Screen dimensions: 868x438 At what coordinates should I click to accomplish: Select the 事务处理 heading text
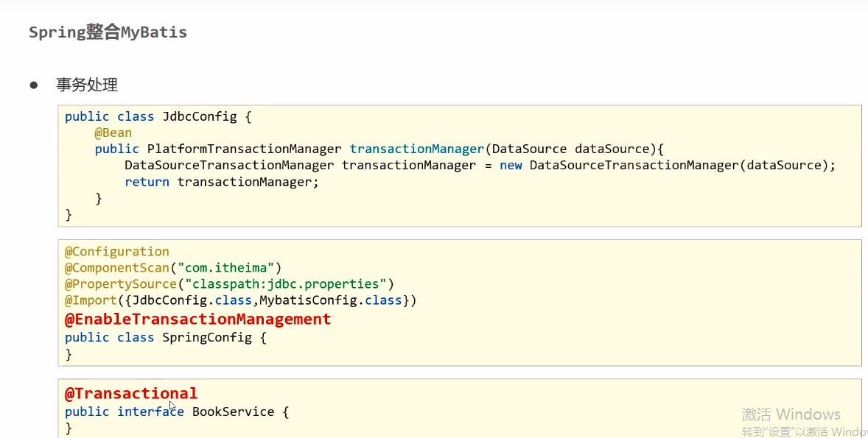(87, 85)
